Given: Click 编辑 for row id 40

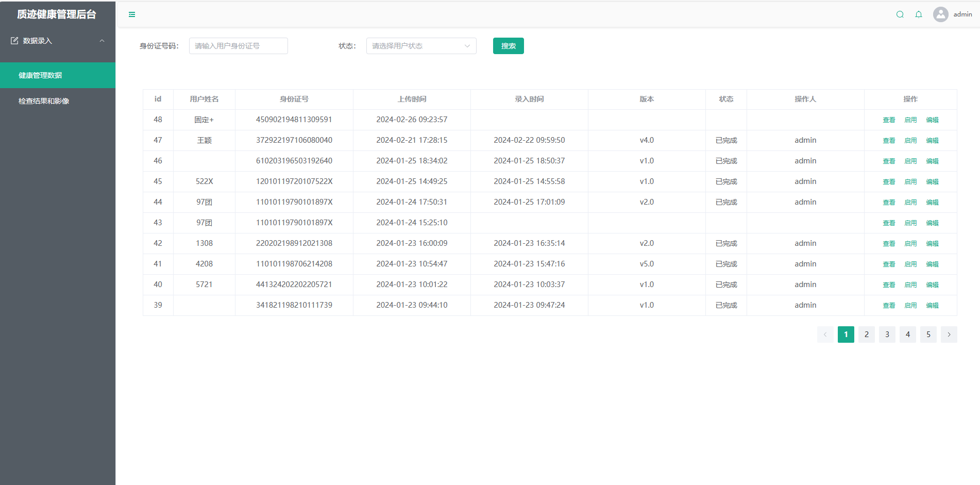Looking at the screenshot, I should [x=932, y=285].
